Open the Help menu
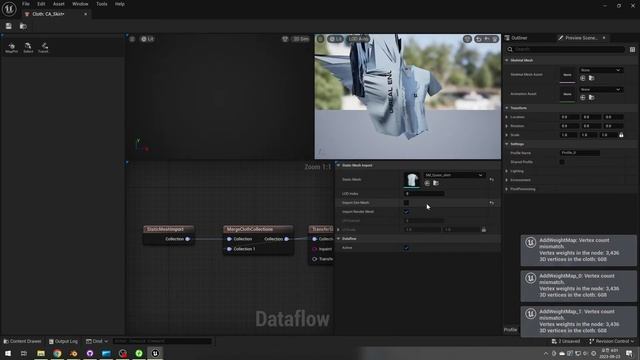Viewport: 640px width, 360px height. [120, 4]
